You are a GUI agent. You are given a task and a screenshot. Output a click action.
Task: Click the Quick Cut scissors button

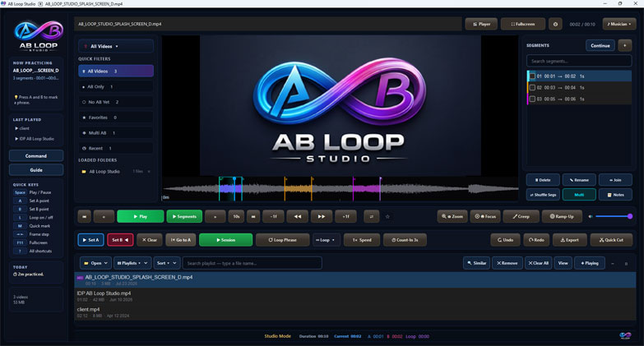tap(611, 240)
